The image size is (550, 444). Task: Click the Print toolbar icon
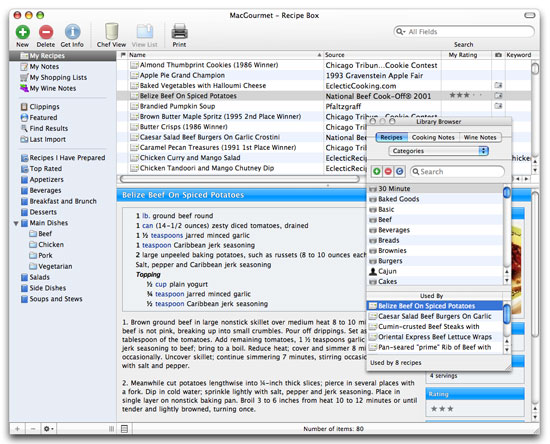pos(179,32)
